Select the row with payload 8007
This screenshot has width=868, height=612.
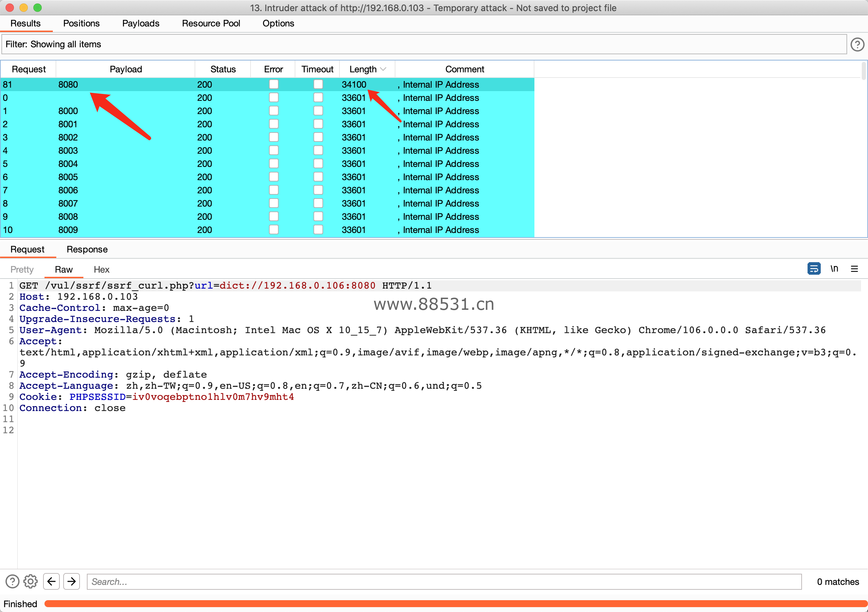pos(267,203)
